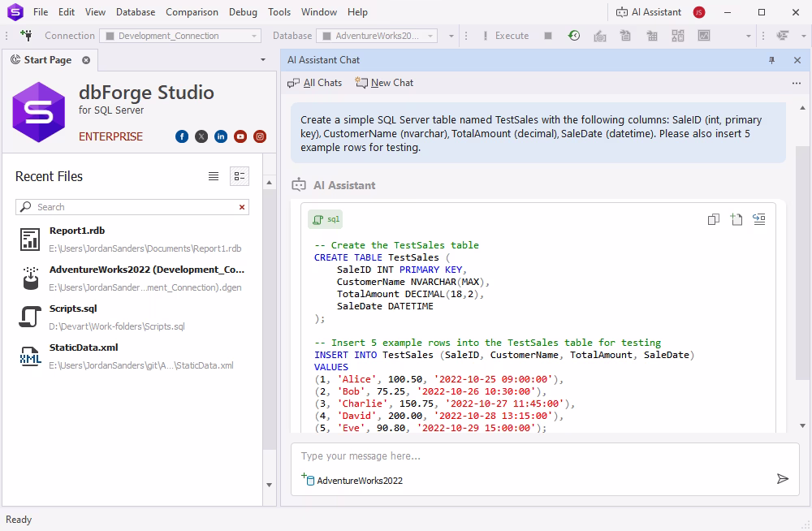Expand toolbar options arrow after Database combo
This screenshot has height=531, width=812.
(x=451, y=36)
